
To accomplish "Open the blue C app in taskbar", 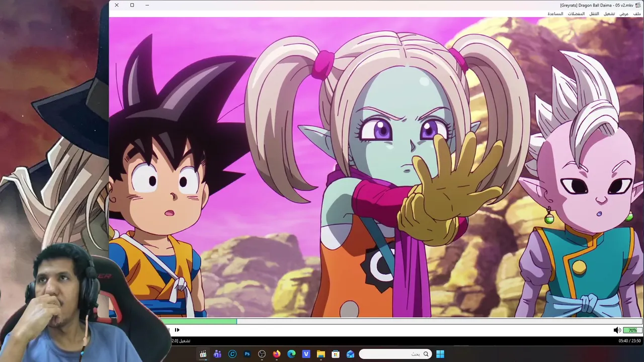I will coord(232,354).
